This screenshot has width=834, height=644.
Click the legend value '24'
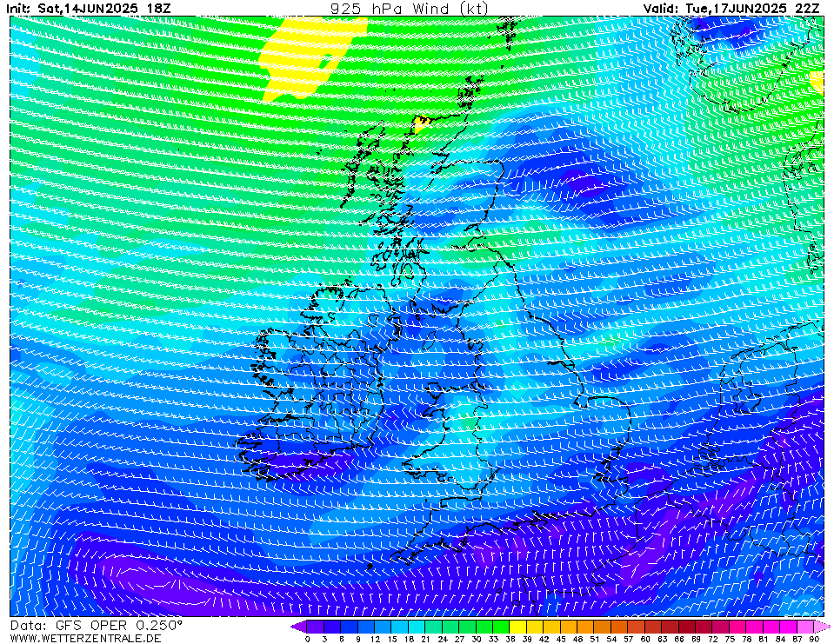click(x=443, y=639)
